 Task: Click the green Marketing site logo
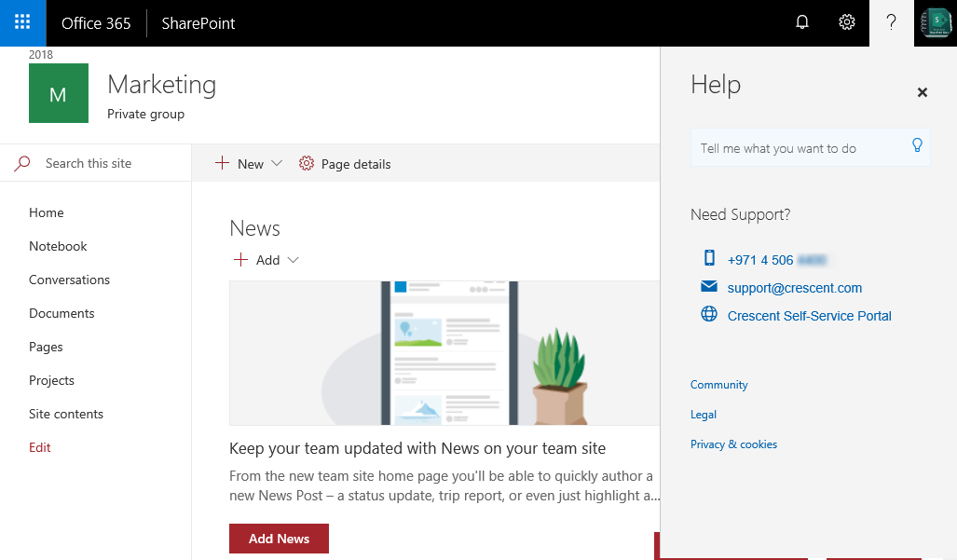click(x=59, y=93)
